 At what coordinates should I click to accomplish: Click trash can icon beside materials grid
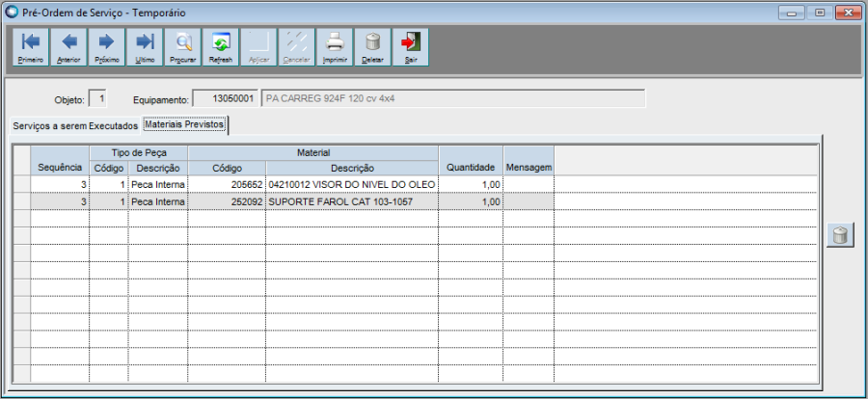[x=840, y=235]
